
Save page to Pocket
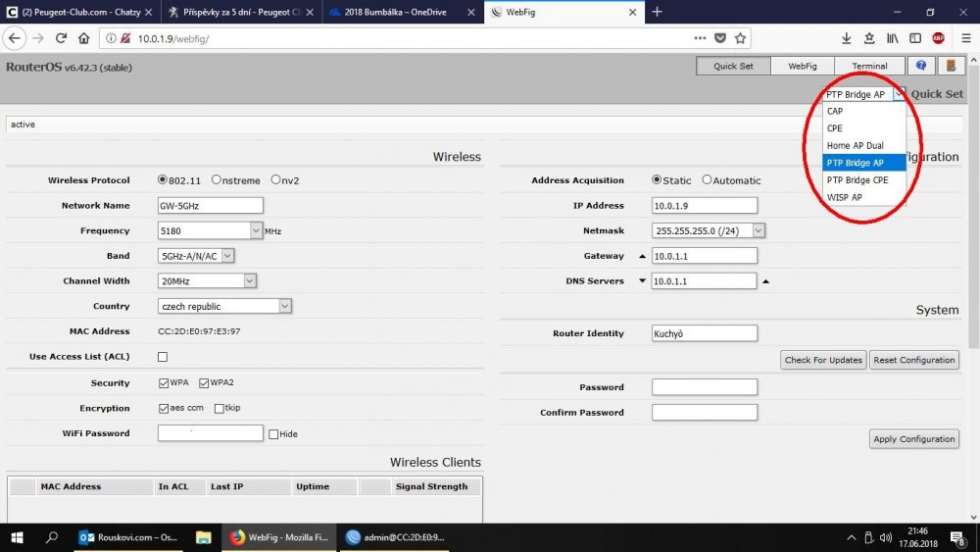tap(720, 38)
